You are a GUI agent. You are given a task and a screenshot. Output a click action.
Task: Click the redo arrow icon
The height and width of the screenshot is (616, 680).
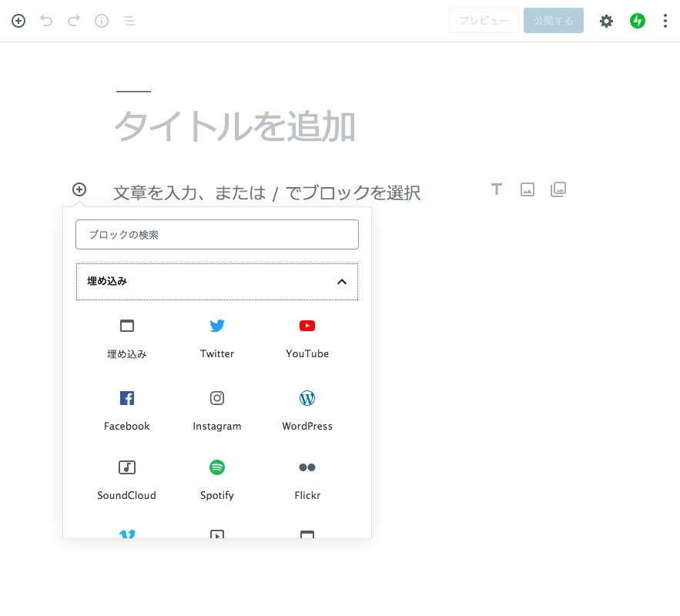[74, 21]
